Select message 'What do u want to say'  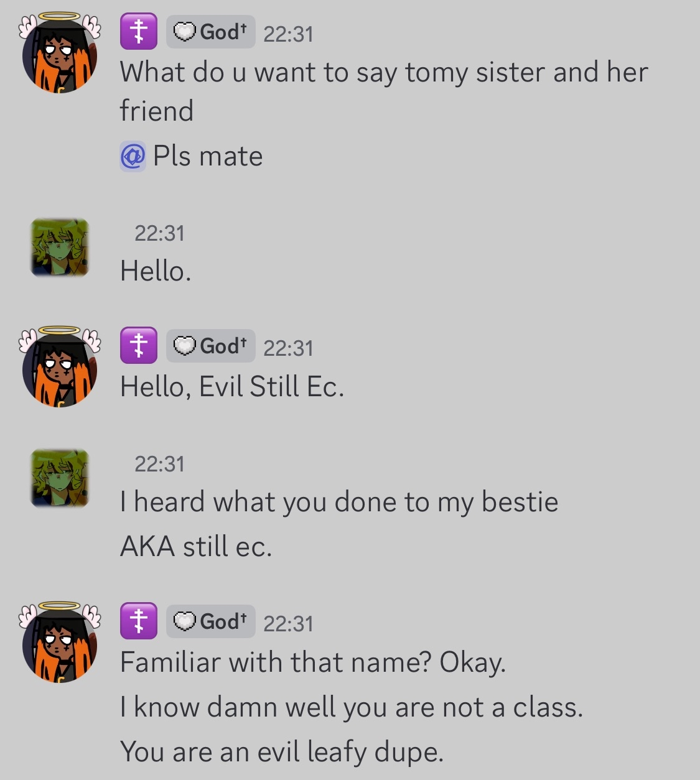click(x=384, y=91)
